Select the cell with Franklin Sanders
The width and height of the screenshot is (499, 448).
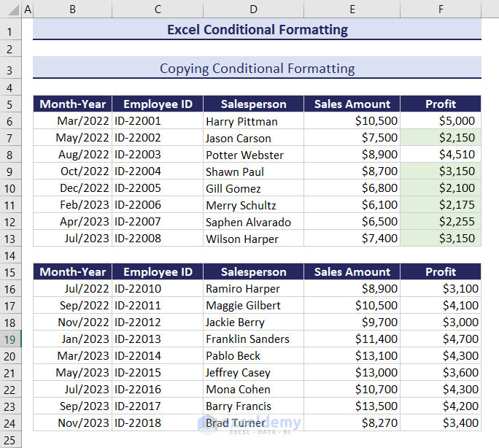tap(253, 339)
